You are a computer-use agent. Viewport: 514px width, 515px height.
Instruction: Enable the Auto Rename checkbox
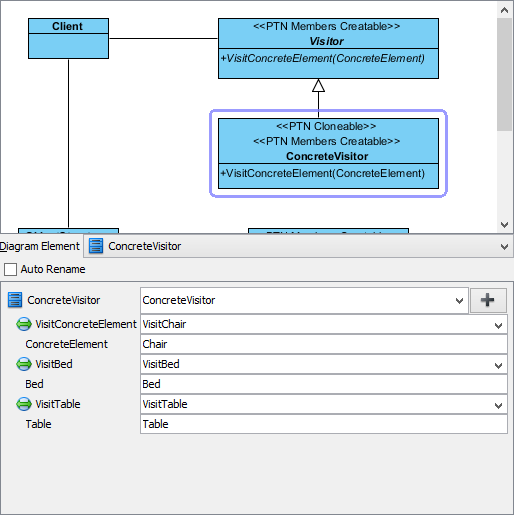tap(10, 269)
